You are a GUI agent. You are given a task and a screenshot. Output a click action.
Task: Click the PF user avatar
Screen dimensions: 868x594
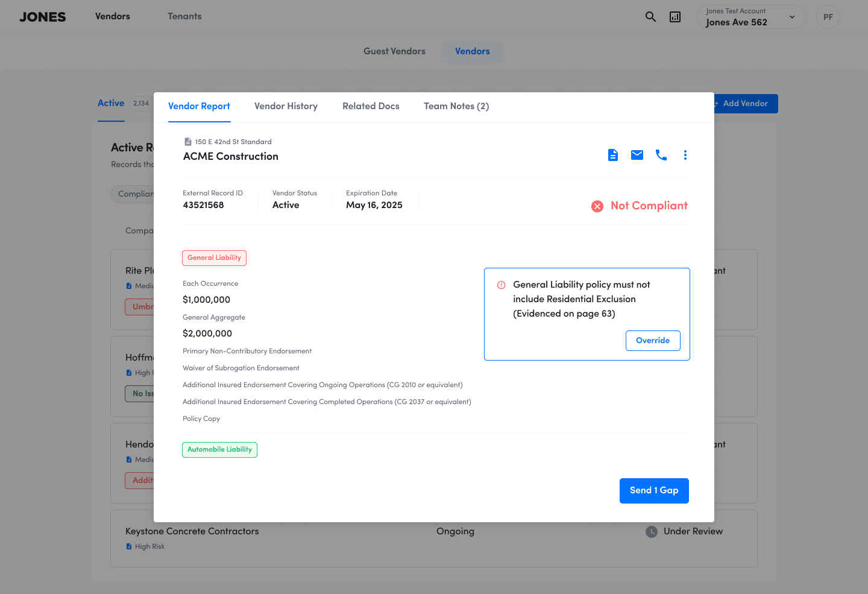828,17
